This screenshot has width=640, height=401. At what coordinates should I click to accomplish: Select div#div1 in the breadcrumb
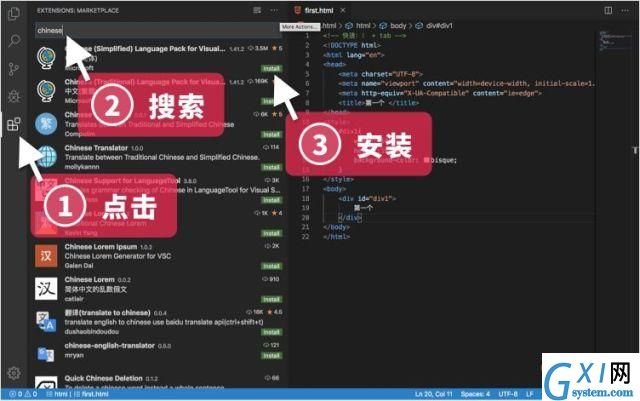point(439,26)
